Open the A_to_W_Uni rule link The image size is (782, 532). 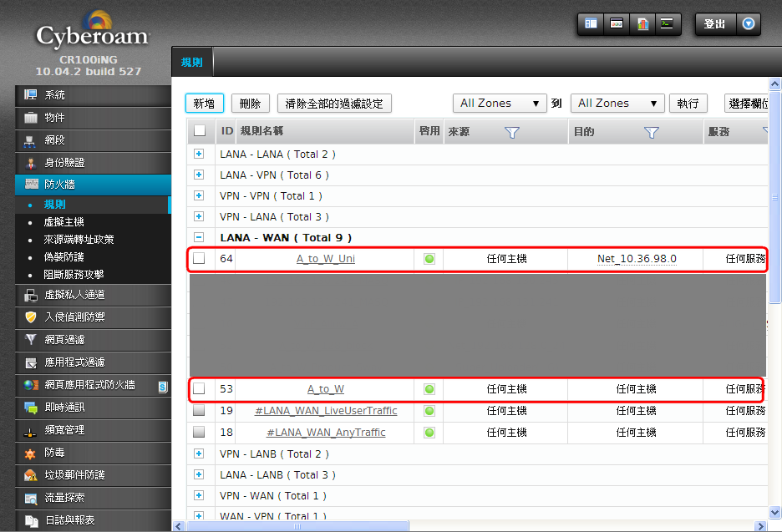(326, 259)
